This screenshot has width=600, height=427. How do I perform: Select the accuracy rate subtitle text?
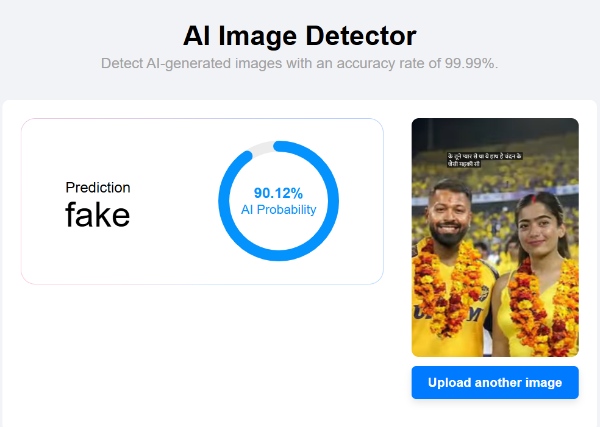(x=300, y=63)
